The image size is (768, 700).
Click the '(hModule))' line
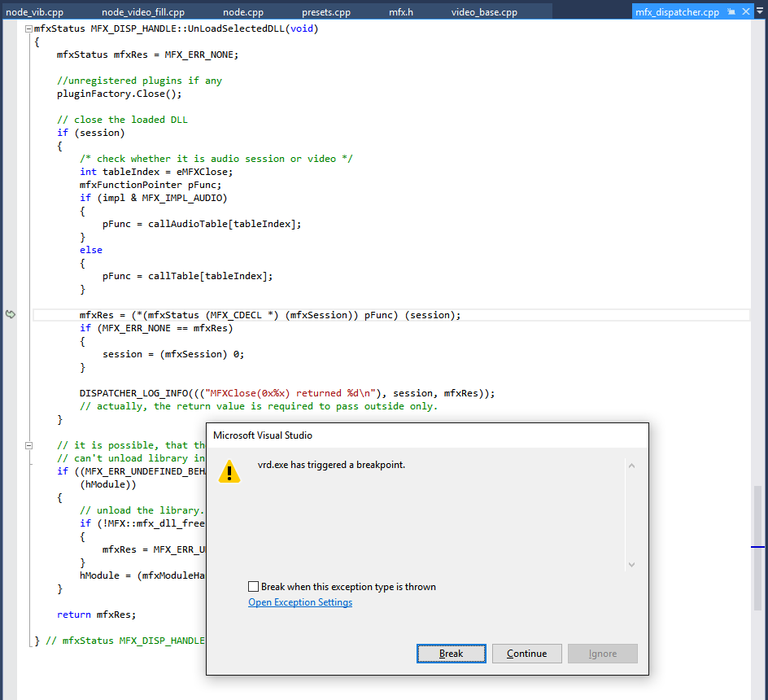click(x=107, y=484)
